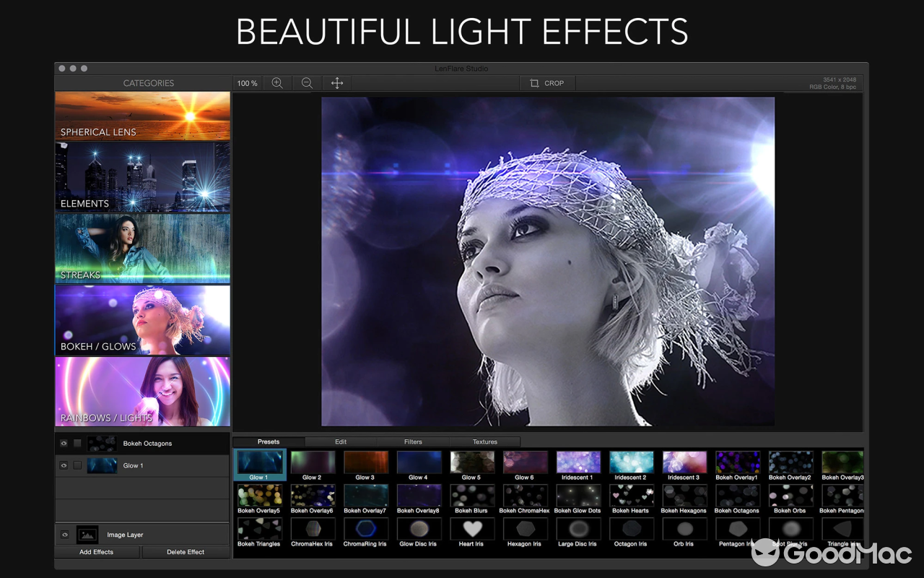Apply the ChromaRing Iris preset
The image size is (924, 578).
tap(366, 531)
